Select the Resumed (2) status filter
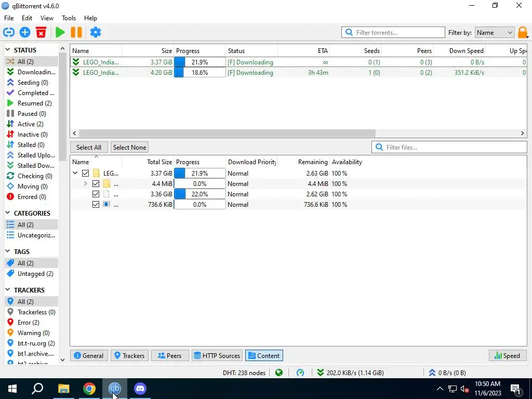Screen dimensions: 532x399 (x=31, y=103)
